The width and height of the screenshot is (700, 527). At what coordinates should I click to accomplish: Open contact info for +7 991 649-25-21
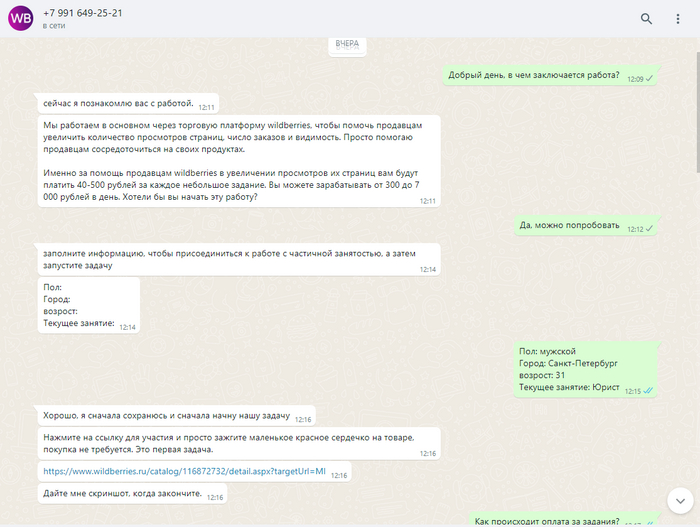(83, 13)
